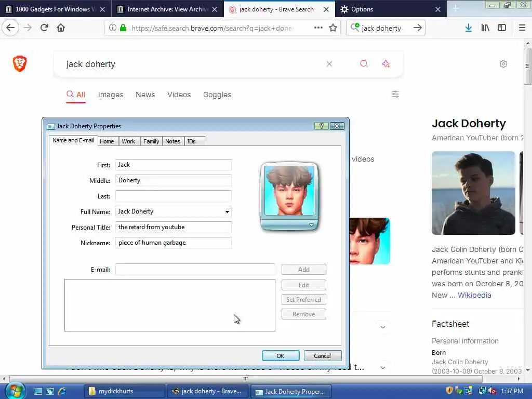Open the browser home page icon

[61, 28]
